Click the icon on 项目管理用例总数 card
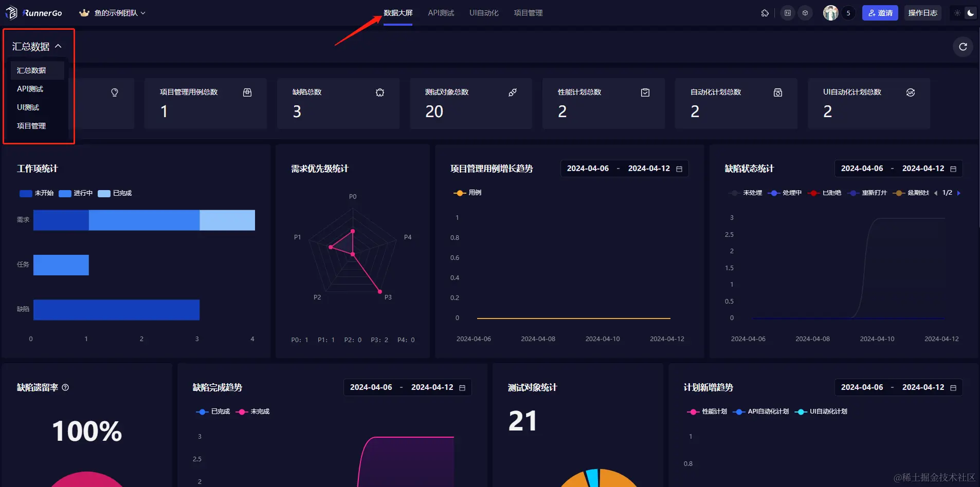The height and width of the screenshot is (487, 980). [247, 92]
